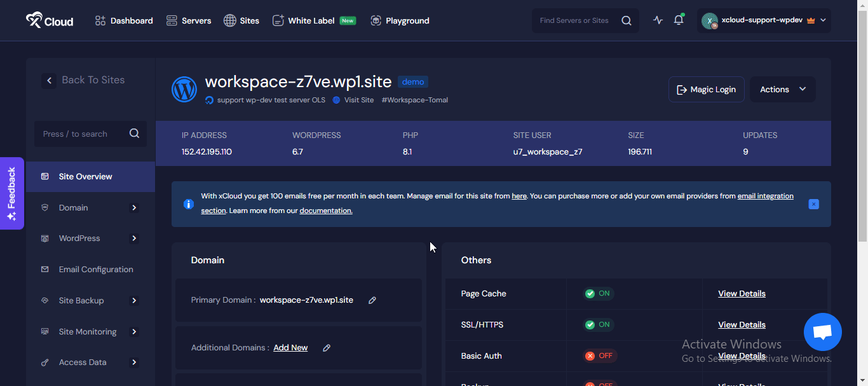The height and width of the screenshot is (386, 868).
Task: Open the Servers menu item
Action: point(189,20)
